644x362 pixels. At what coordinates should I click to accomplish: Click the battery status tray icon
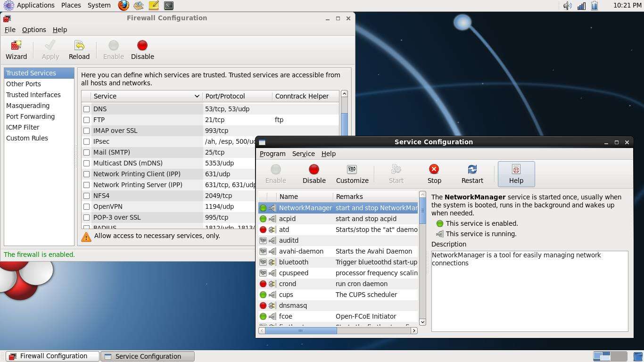pos(594,6)
